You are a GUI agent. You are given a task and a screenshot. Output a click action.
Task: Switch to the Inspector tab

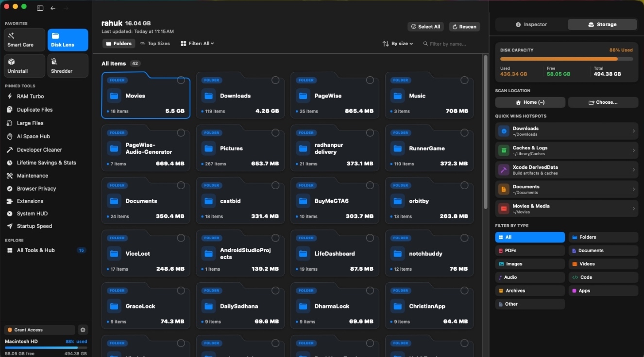tap(531, 24)
